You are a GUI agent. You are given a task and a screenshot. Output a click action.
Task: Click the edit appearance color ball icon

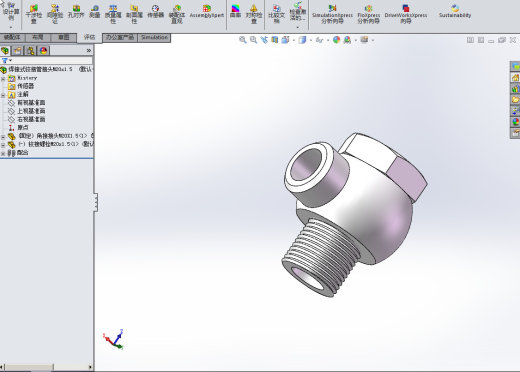point(336,40)
